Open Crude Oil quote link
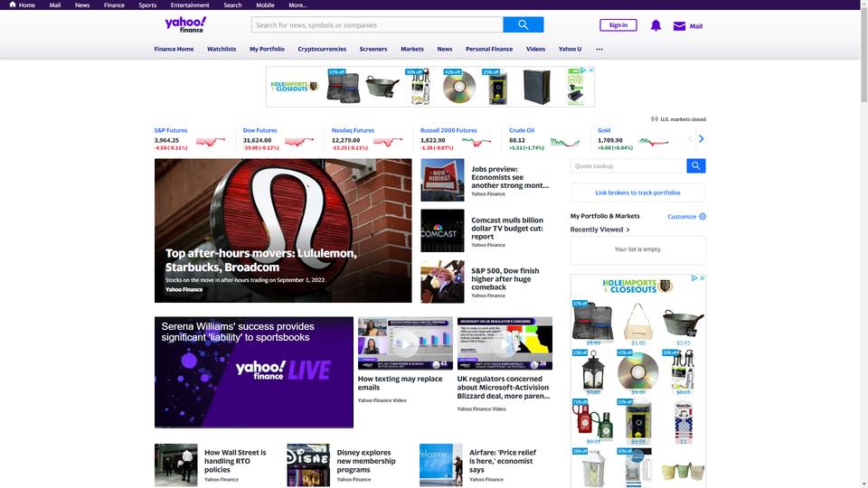868x488 pixels. point(522,130)
